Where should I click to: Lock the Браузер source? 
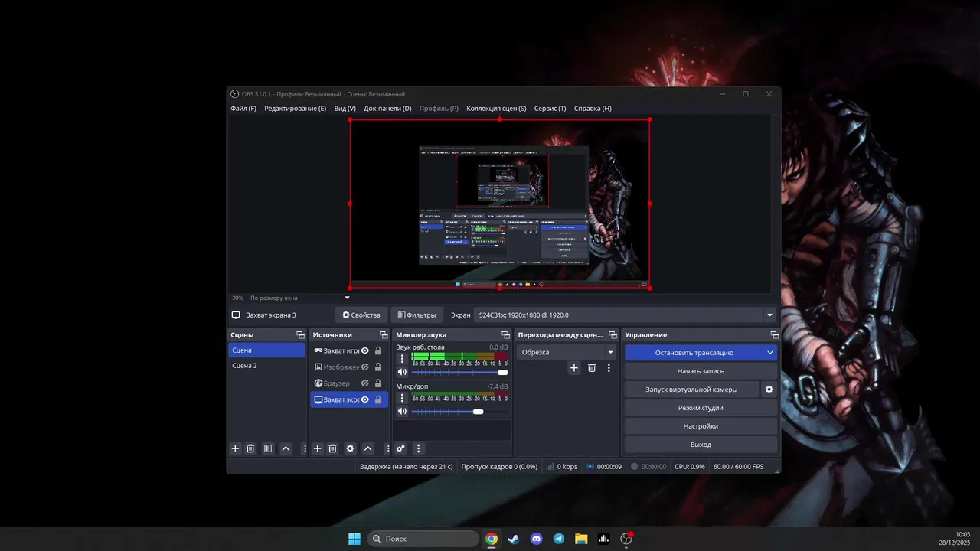pos(378,383)
